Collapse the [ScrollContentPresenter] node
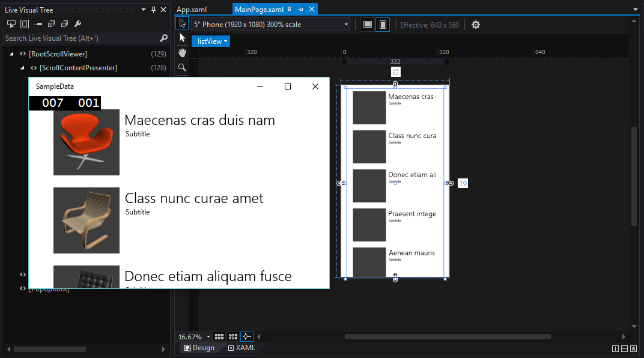644x358 pixels. [x=22, y=68]
